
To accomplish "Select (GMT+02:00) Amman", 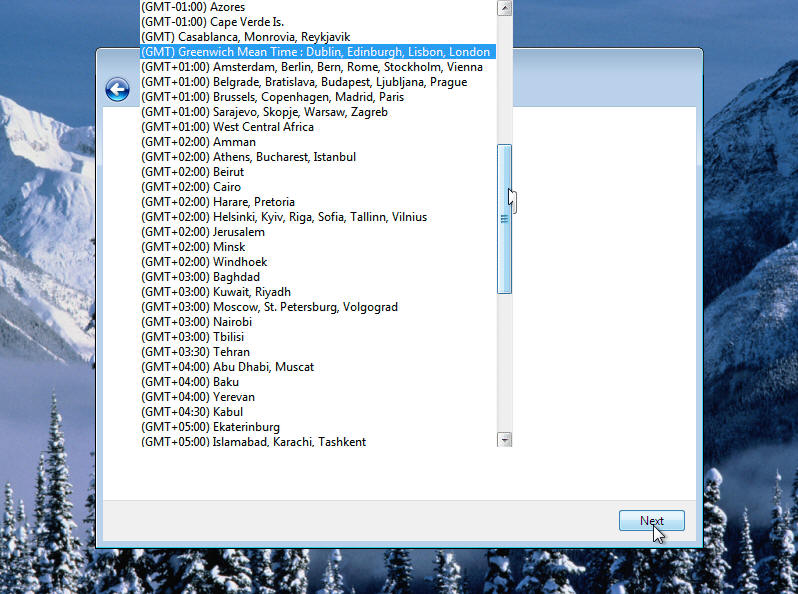I will pos(318,142).
